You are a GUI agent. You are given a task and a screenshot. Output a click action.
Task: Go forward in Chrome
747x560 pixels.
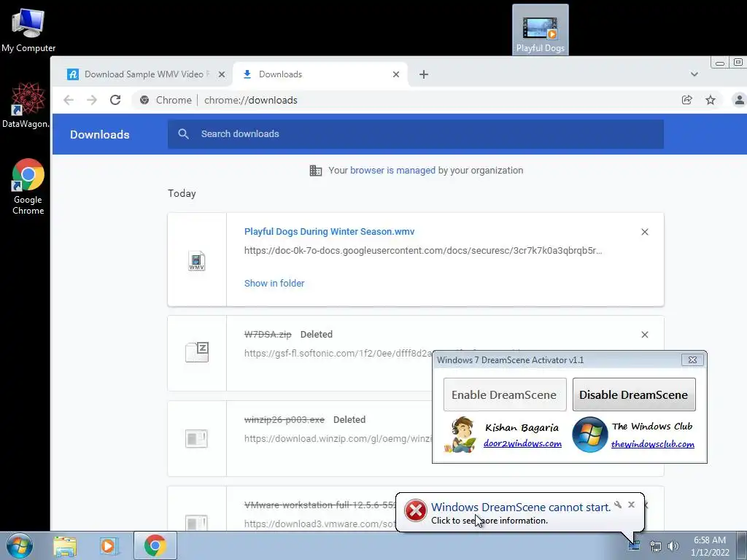click(x=92, y=100)
